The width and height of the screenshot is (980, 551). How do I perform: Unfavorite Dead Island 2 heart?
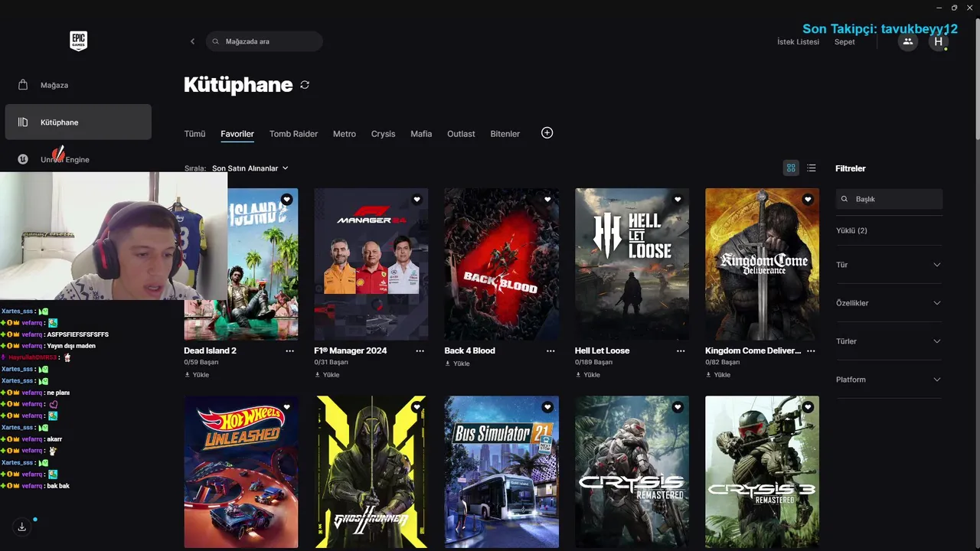286,200
